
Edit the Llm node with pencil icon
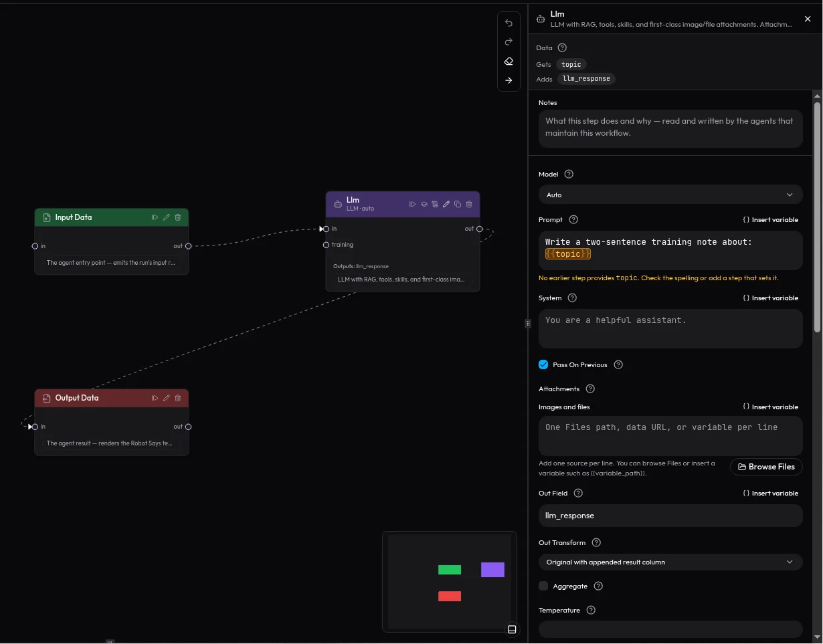tap(446, 204)
